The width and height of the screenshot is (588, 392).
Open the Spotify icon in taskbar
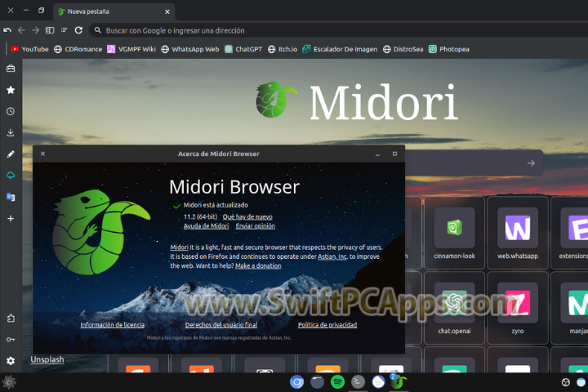[x=338, y=382]
